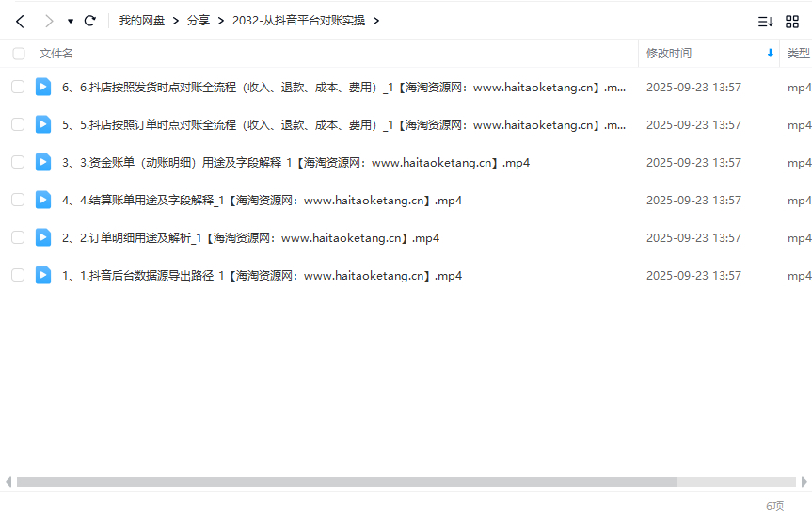
Task: Click the horizontal scrollbar thumb
Action: [x=346, y=482]
